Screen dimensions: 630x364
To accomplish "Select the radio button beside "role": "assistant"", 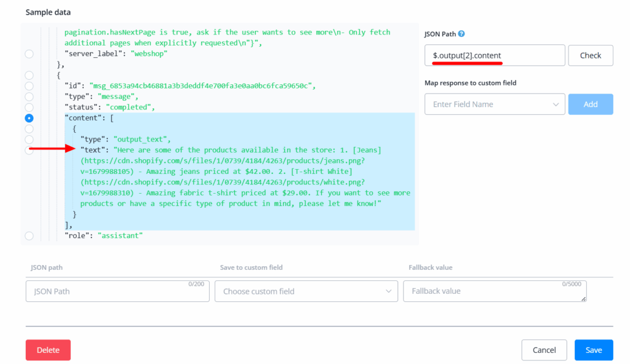I will (29, 235).
